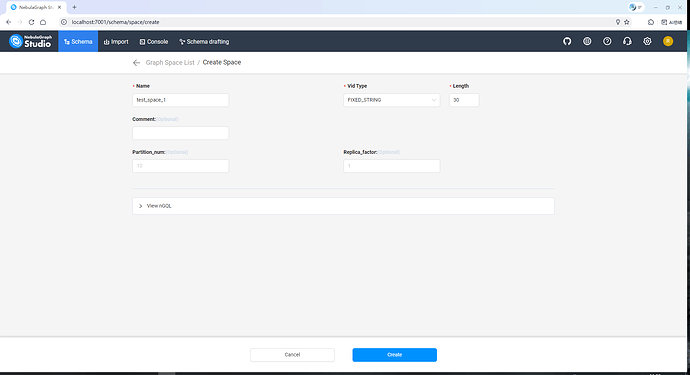Screen dimensions: 690x375
Task: Follow the Graph Space List breadcrumb link
Action: [x=170, y=62]
